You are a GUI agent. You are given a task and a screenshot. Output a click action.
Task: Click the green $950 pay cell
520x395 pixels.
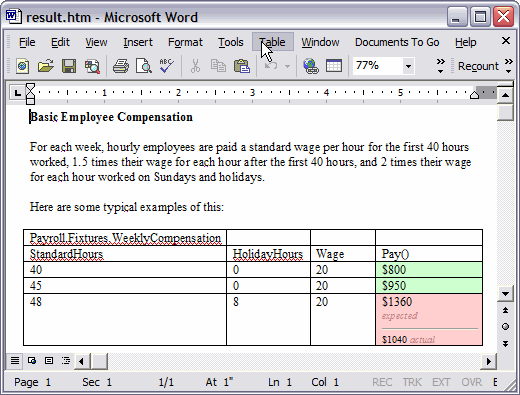tap(429, 286)
